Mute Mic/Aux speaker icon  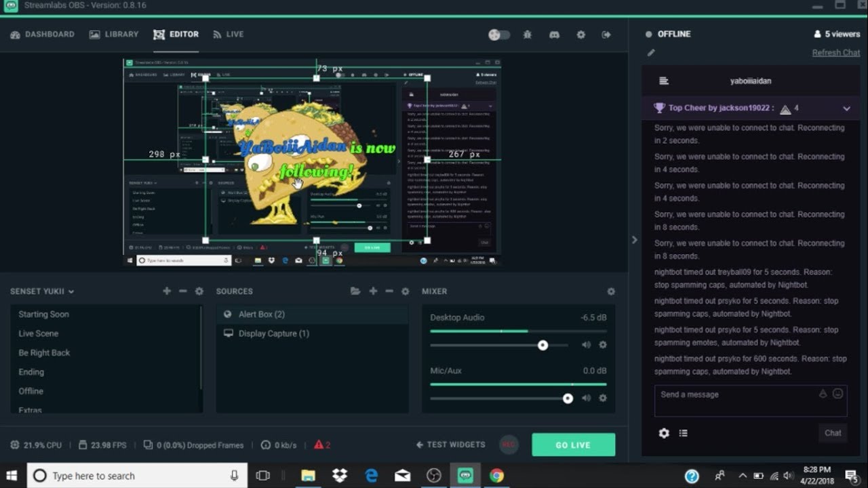[x=586, y=399]
